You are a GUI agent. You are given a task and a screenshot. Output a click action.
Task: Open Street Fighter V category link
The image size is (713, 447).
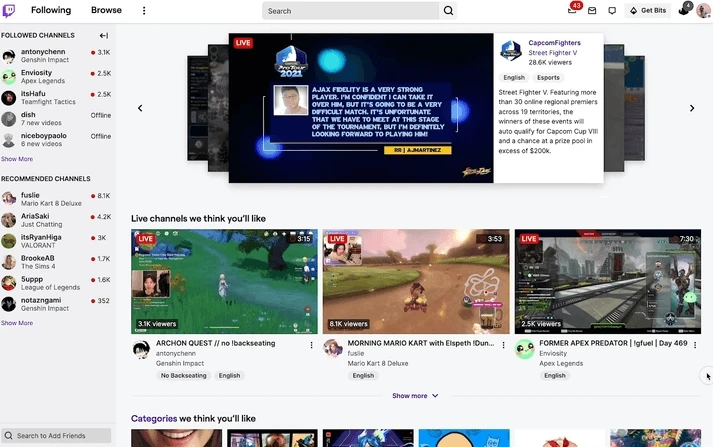pos(552,53)
